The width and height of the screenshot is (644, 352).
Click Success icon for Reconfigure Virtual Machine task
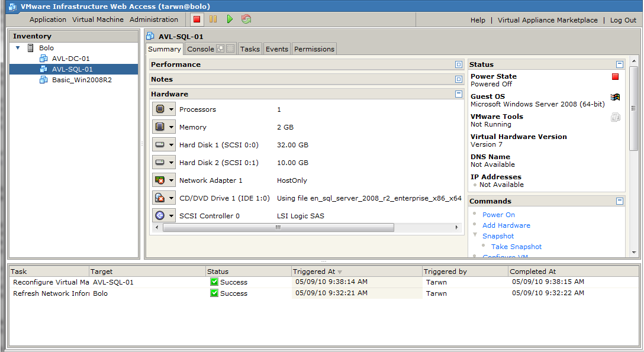tap(214, 282)
